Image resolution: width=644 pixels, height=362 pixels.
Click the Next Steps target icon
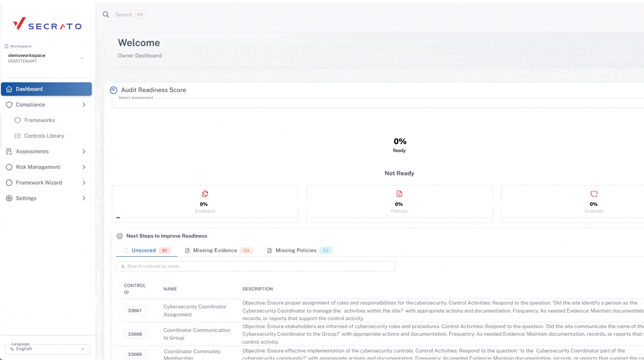point(120,236)
